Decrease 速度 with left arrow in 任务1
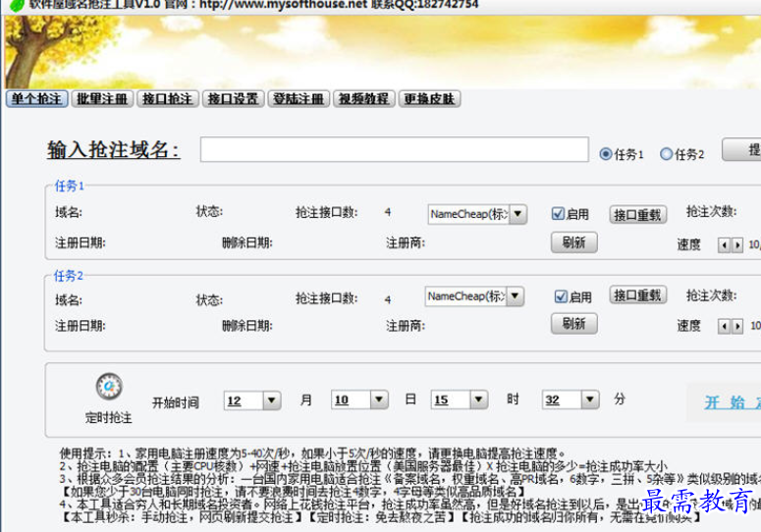 725,245
